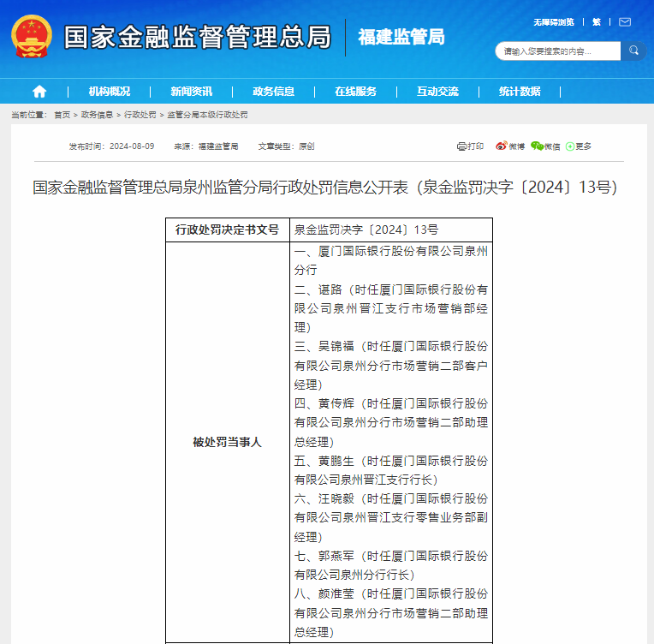Open the 在线服务 menu

(356, 92)
